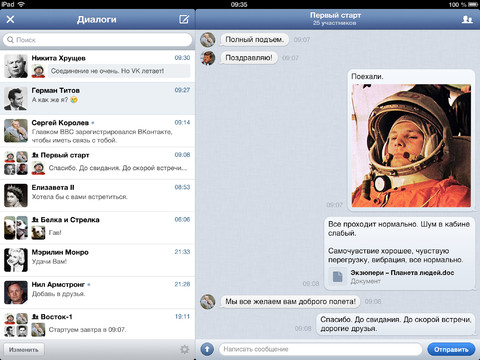Click the Отправить send button
Image resolution: width=480 pixels, height=360 pixels.
tap(451, 349)
